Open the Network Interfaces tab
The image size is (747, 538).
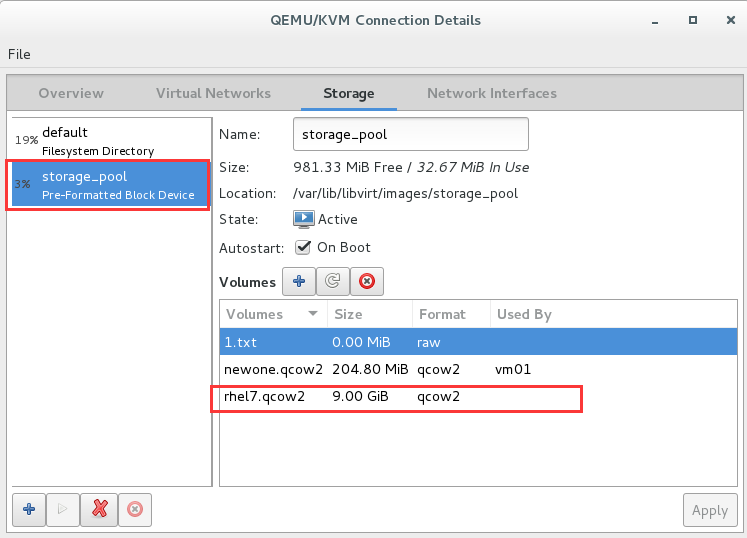tap(492, 93)
